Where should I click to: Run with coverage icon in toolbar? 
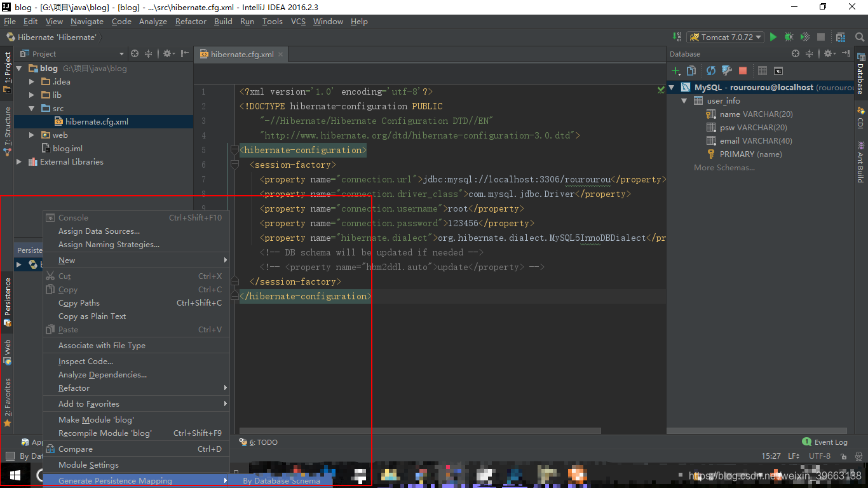805,37
